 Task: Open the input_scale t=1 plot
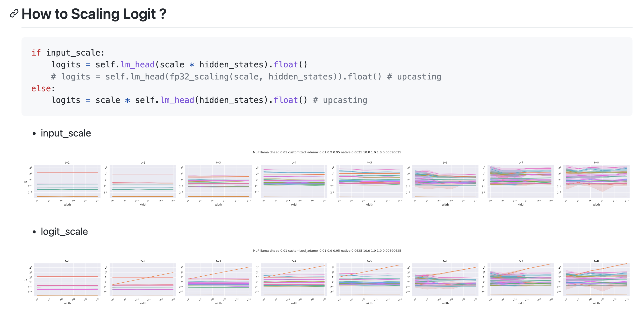pyautogui.click(x=67, y=181)
